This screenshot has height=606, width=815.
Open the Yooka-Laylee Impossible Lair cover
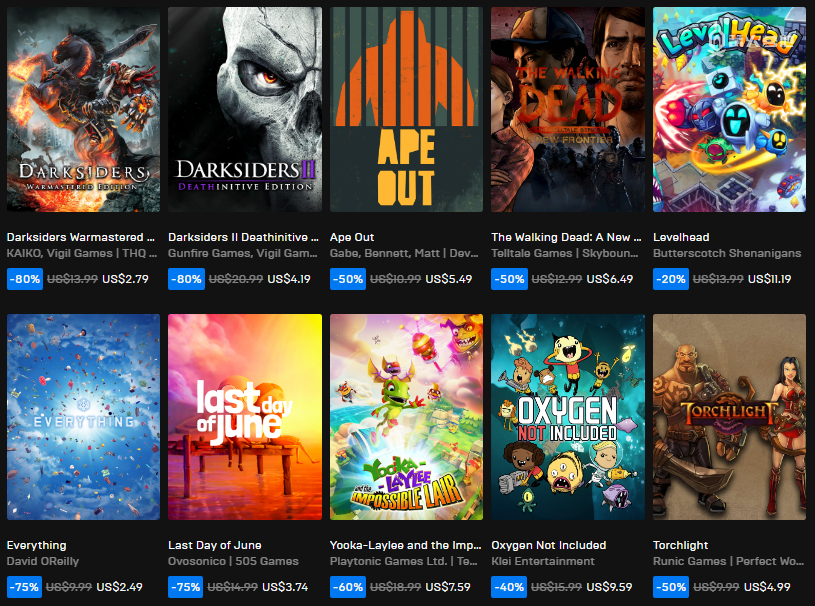click(x=406, y=417)
